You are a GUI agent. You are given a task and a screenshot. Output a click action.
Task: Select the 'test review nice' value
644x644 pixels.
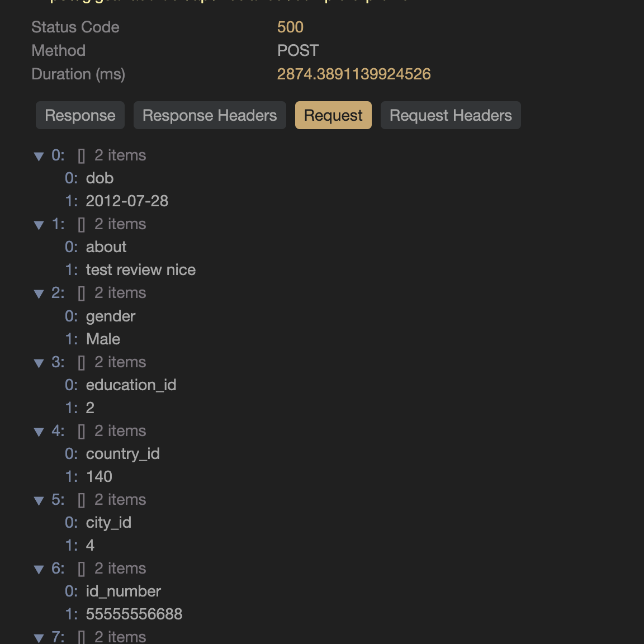141,270
